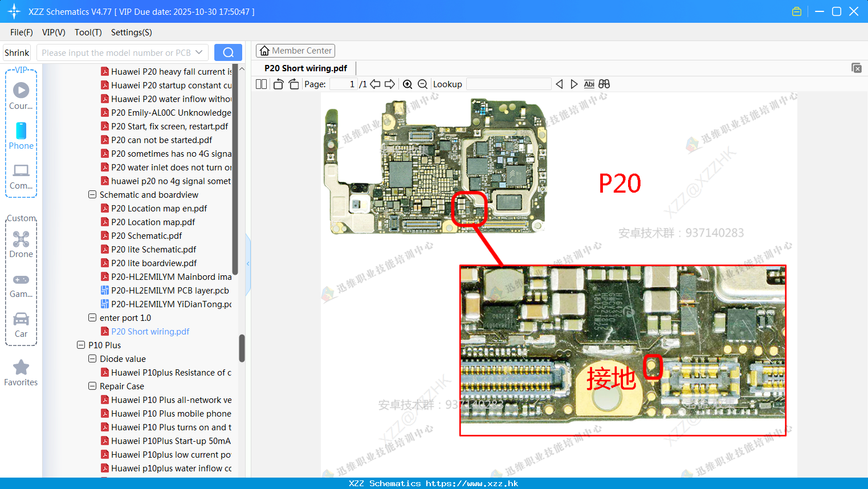This screenshot has height=489, width=868.
Task: Click the Lookup text field
Action: tap(508, 84)
